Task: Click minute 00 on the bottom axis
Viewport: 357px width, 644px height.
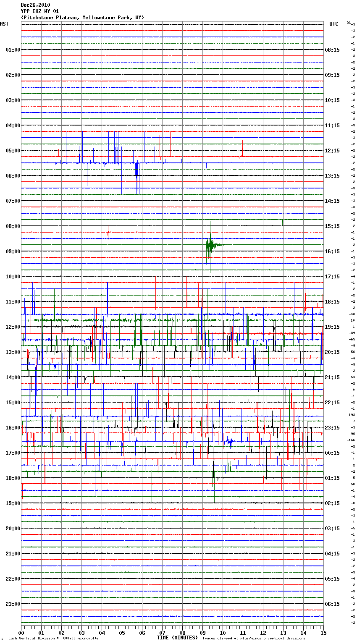Action: tap(21, 633)
